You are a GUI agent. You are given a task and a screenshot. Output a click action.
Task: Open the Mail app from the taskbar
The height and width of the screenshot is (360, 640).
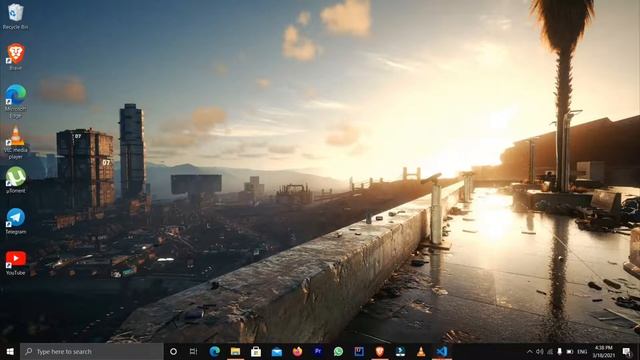point(277,351)
